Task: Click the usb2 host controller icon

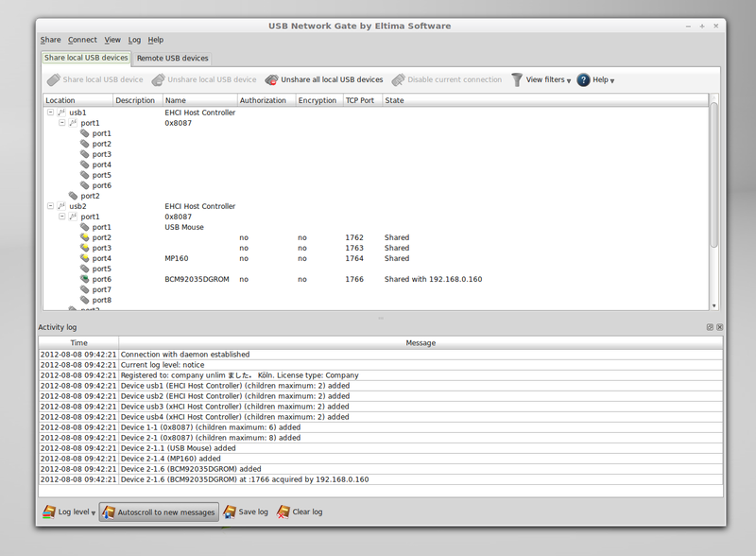Action: click(61, 206)
